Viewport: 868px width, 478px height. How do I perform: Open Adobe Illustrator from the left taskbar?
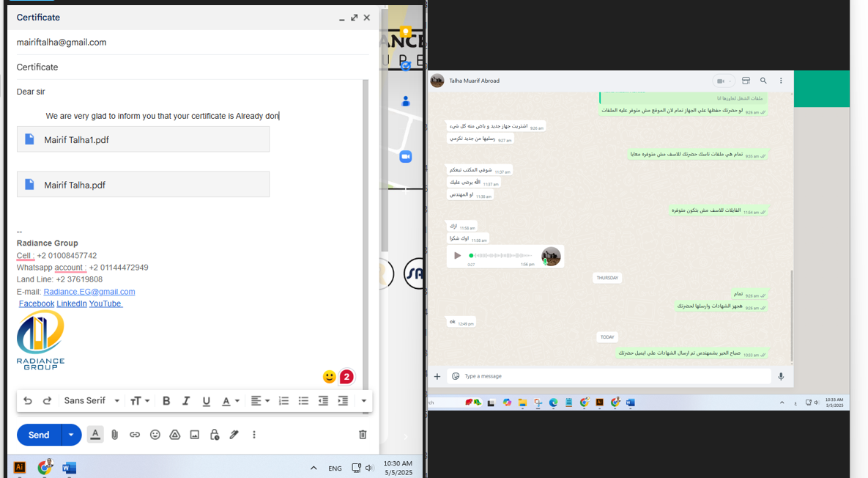point(19,468)
